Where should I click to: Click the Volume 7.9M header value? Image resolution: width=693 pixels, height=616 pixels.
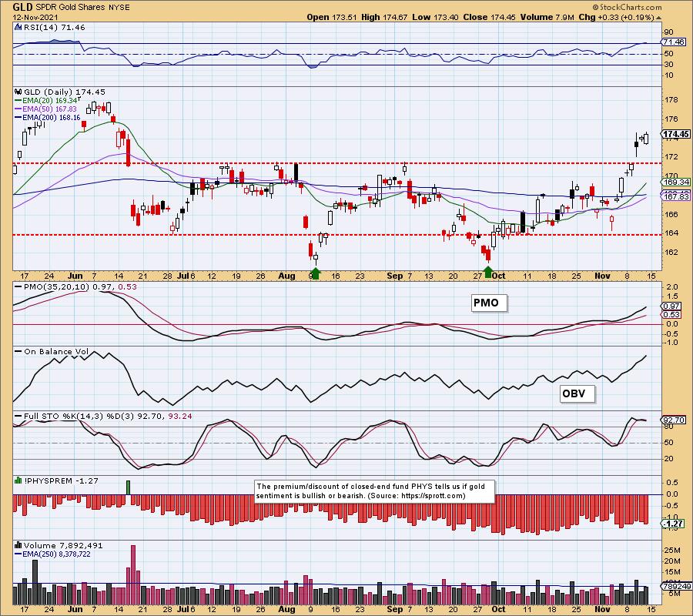pyautogui.click(x=547, y=17)
